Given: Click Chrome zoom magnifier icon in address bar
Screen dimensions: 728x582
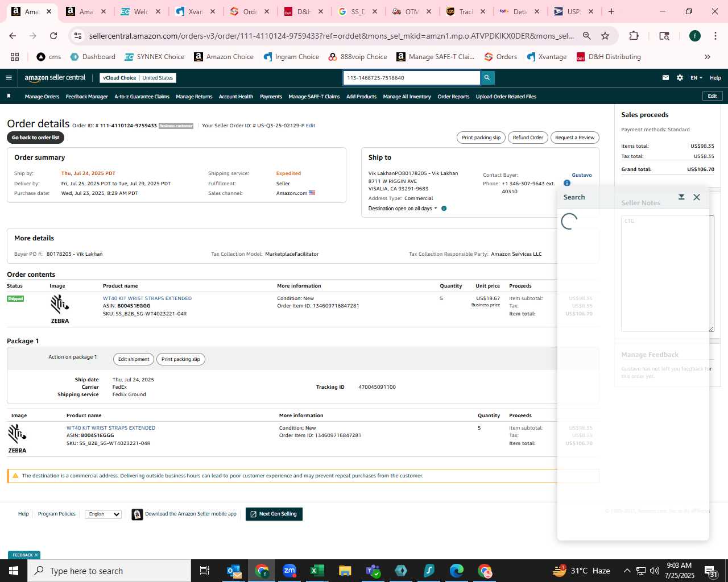Looking at the screenshot, I should coord(586,36).
